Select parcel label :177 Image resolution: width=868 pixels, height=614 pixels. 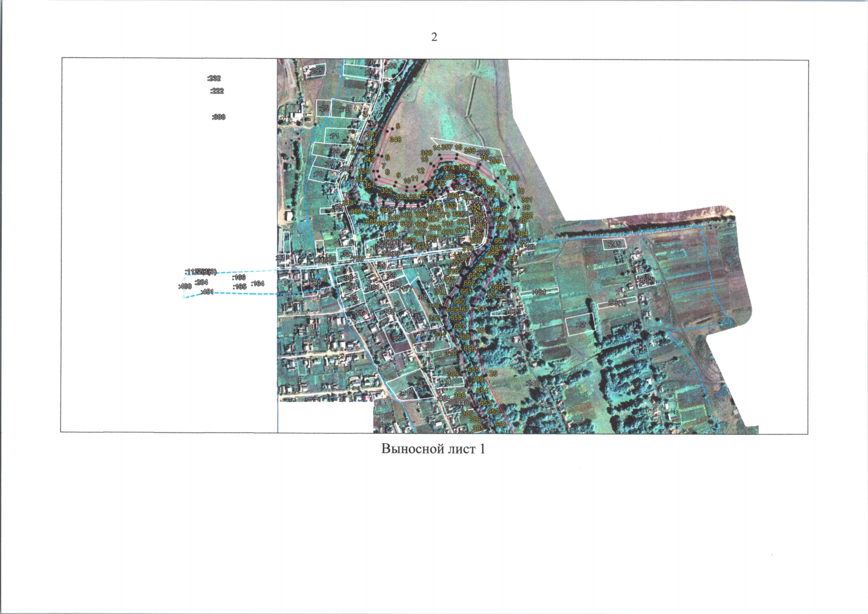pos(407,290)
